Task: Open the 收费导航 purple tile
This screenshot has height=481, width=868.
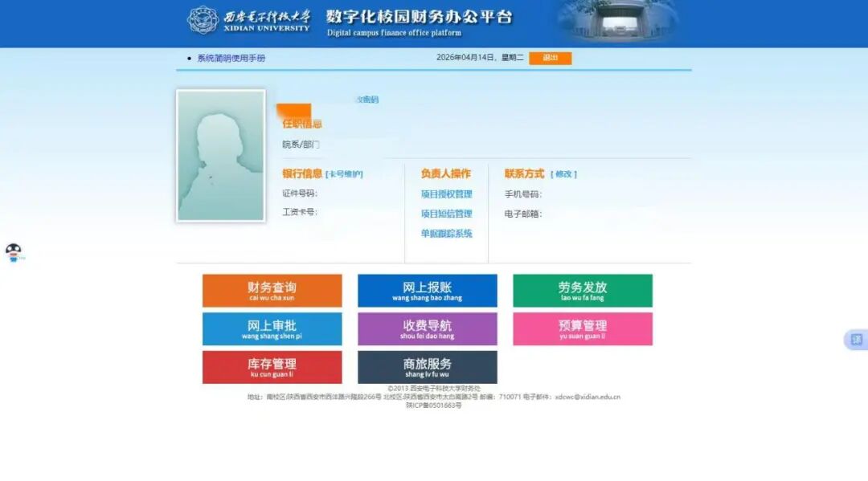Action: [427, 329]
